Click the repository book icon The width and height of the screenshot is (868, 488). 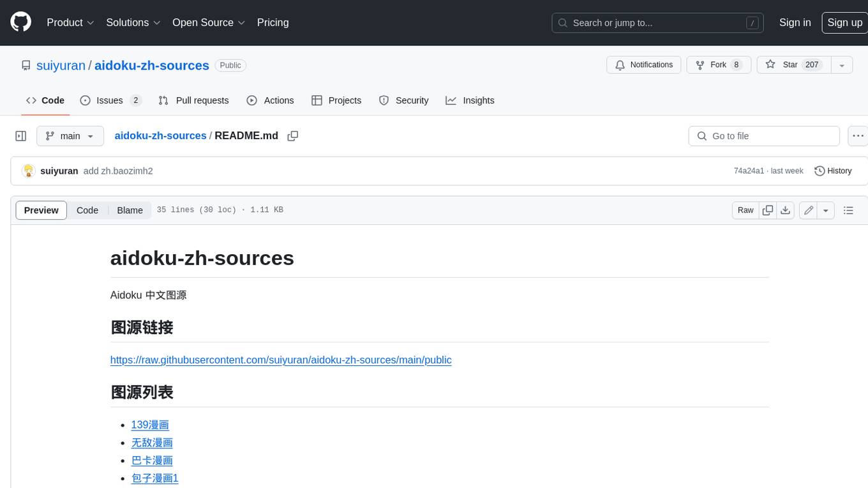(x=26, y=65)
